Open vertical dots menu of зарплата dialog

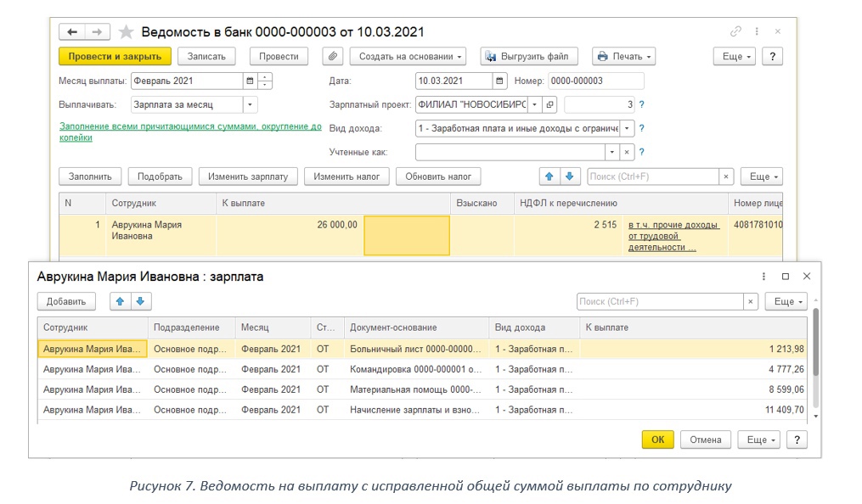pos(763,276)
